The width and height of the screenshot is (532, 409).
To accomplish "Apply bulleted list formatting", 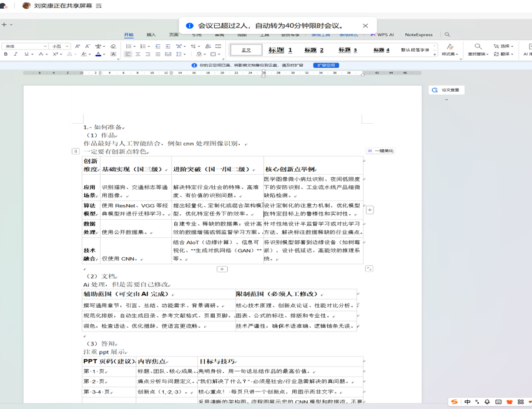I will pyautogui.click(x=129, y=46).
